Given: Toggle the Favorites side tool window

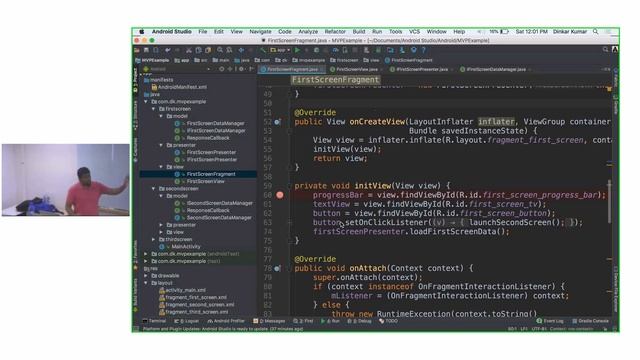Looking at the screenshot, I should click(135, 256).
